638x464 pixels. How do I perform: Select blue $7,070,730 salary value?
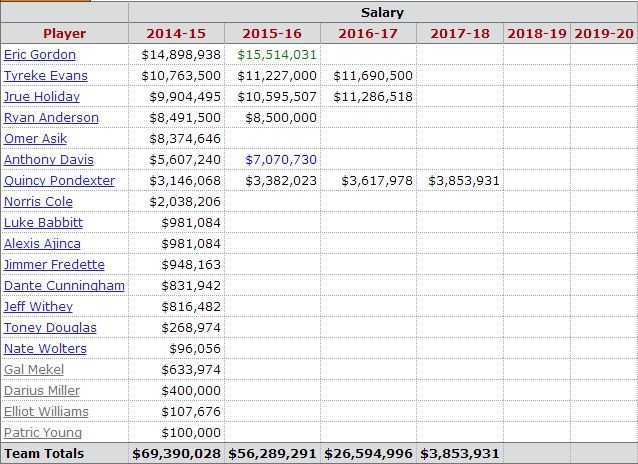click(x=281, y=160)
